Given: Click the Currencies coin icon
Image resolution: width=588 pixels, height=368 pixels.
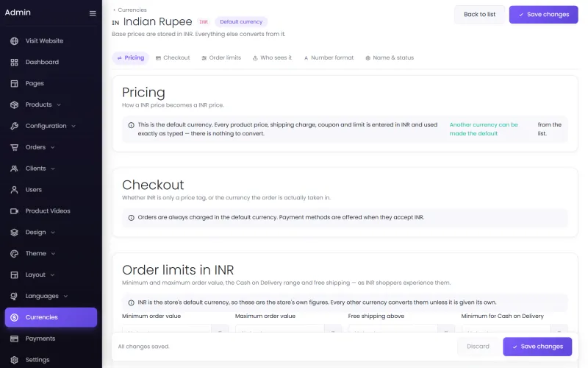Looking at the screenshot, I should (14, 318).
